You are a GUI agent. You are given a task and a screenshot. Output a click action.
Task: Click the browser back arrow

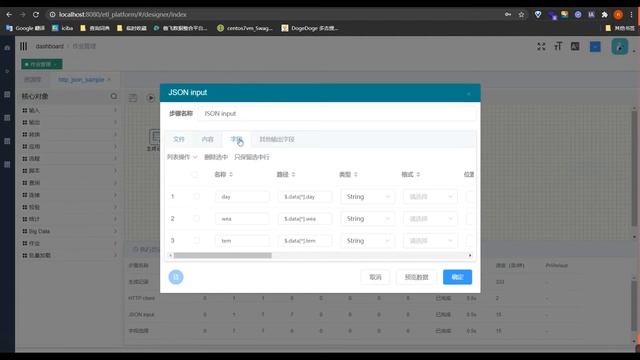coord(9,14)
